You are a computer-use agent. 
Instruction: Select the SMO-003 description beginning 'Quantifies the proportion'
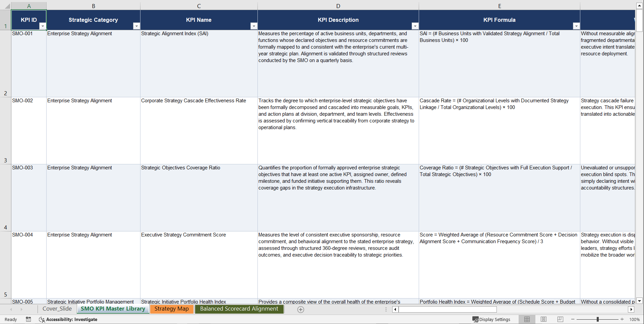[x=338, y=198]
